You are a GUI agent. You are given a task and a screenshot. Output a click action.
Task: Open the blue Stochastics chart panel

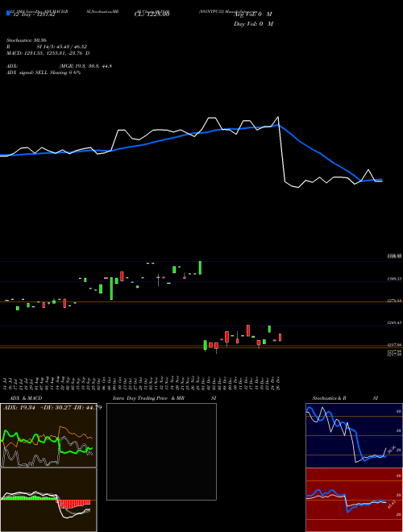(354, 435)
